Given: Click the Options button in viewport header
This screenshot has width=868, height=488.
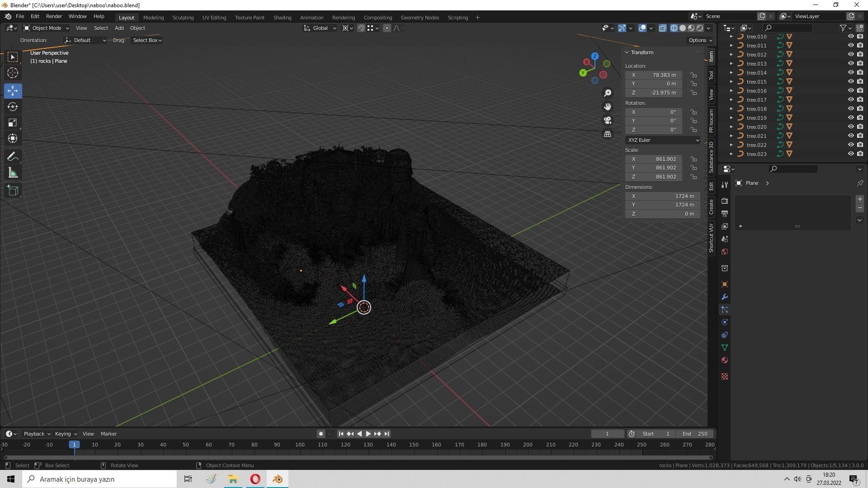Looking at the screenshot, I should [x=699, y=40].
